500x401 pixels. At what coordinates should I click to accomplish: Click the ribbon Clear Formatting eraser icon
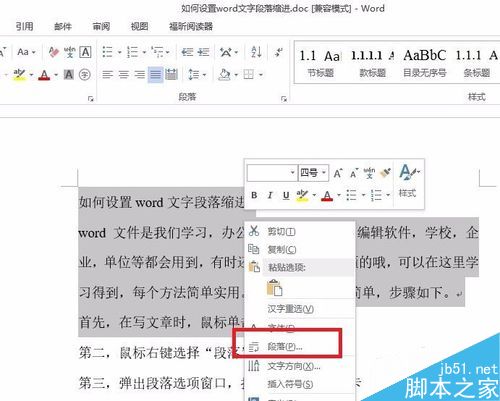point(53,52)
